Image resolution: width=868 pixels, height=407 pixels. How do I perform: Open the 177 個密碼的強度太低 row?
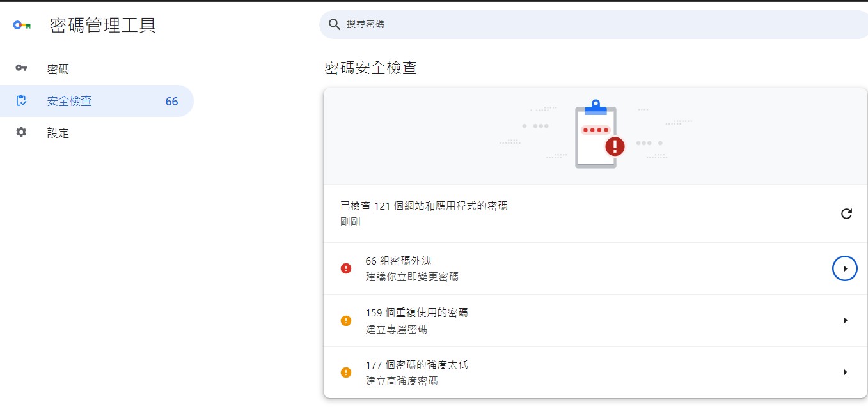595,372
